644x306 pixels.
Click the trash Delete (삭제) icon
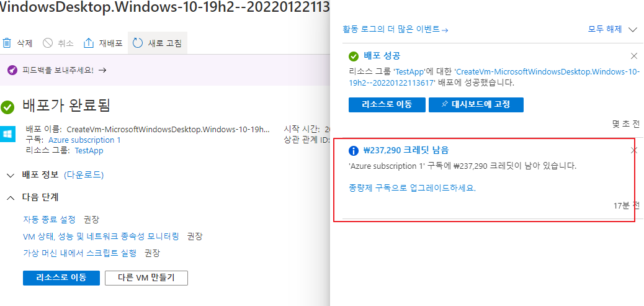click(x=7, y=43)
